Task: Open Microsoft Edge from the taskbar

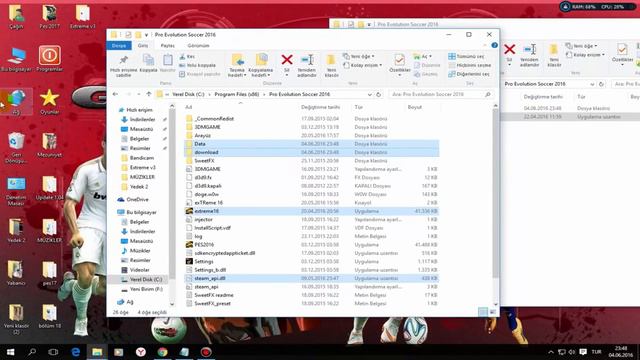Action: (76, 352)
